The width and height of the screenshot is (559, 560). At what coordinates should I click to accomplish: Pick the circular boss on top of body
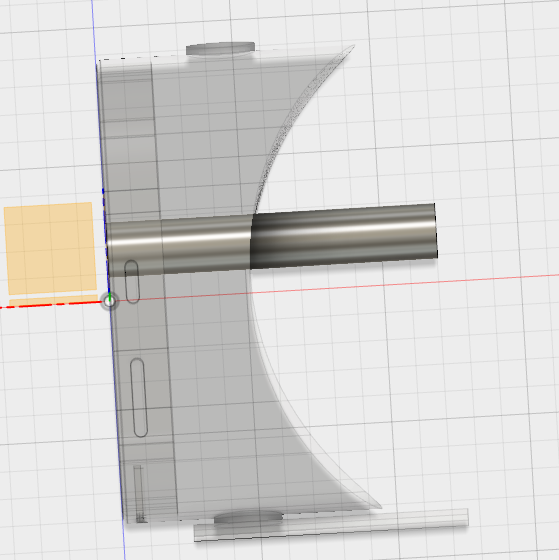[x=220, y=49]
